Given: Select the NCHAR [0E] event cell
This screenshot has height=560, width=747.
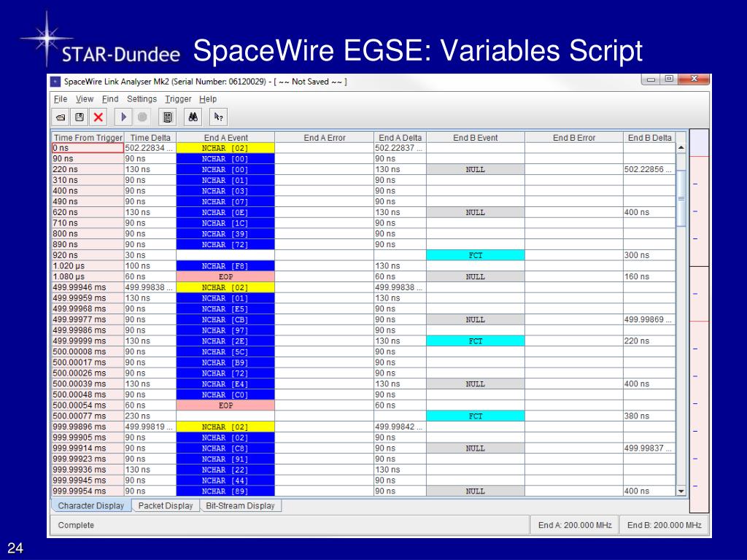Looking at the screenshot, I should pos(225,212).
